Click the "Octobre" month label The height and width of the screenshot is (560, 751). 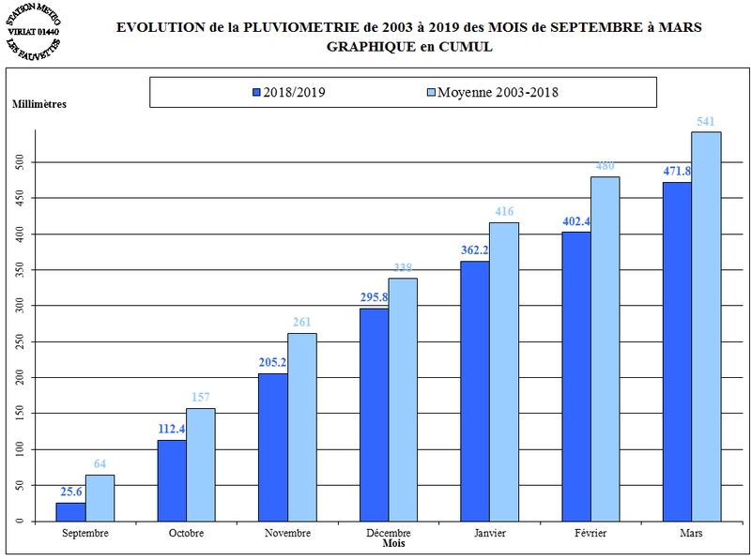(186, 533)
